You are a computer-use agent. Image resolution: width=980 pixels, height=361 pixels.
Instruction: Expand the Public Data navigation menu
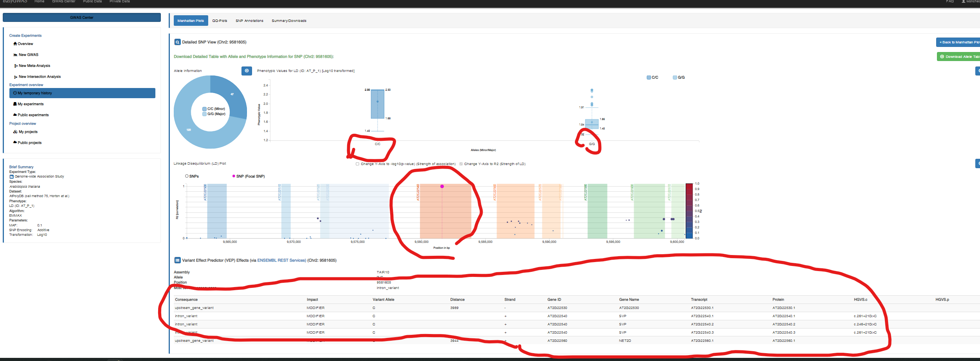coord(92,2)
